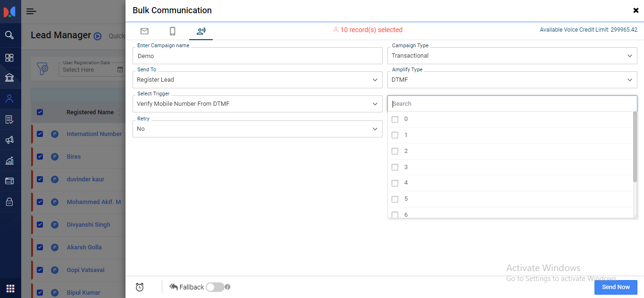Toggle the Fallback switch on
Image resolution: width=644 pixels, height=298 pixels.
tap(215, 287)
